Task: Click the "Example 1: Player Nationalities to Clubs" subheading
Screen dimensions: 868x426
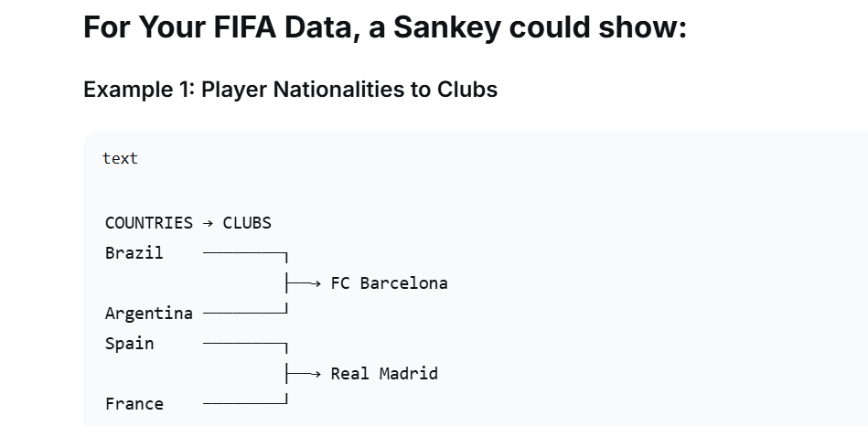Action: (290, 90)
